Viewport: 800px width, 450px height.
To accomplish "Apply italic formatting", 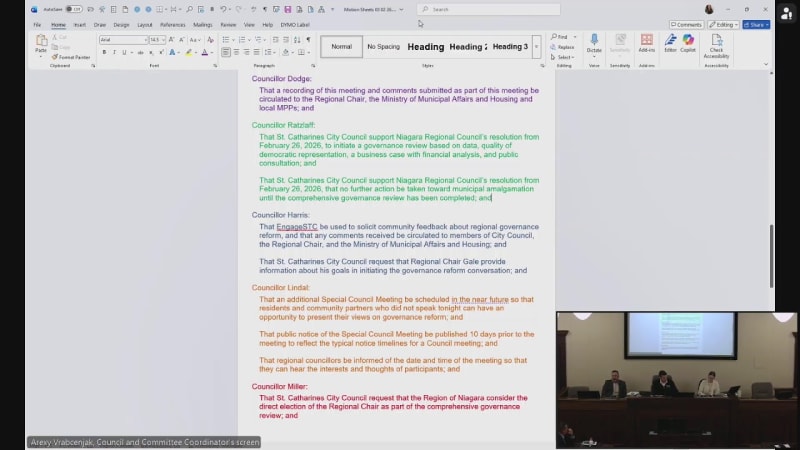I will tap(114, 52).
